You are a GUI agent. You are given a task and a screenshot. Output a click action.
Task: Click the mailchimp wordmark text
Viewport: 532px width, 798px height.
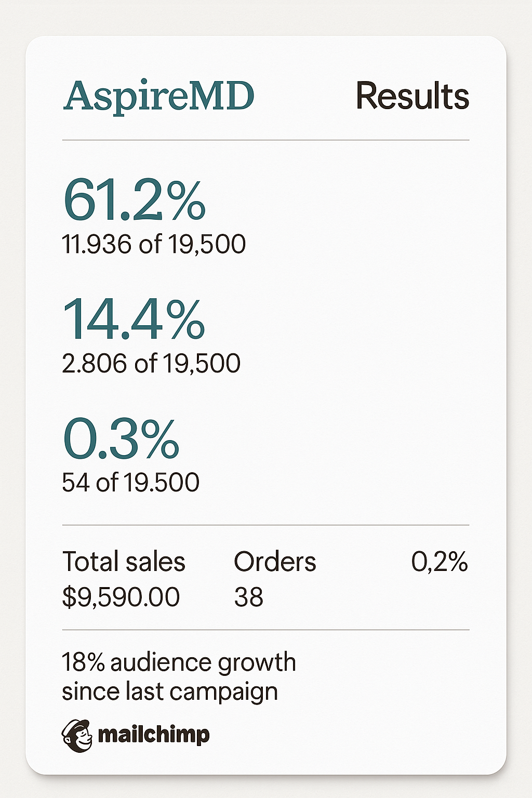[154, 735]
